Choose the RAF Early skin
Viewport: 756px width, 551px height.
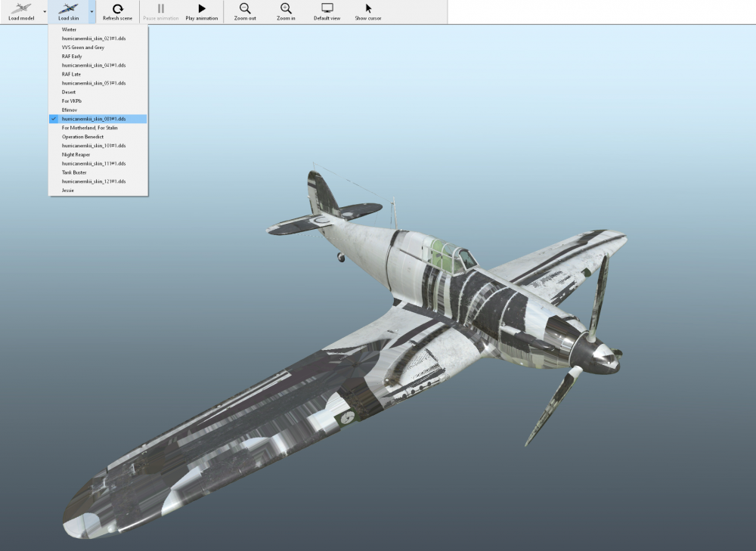[72, 56]
